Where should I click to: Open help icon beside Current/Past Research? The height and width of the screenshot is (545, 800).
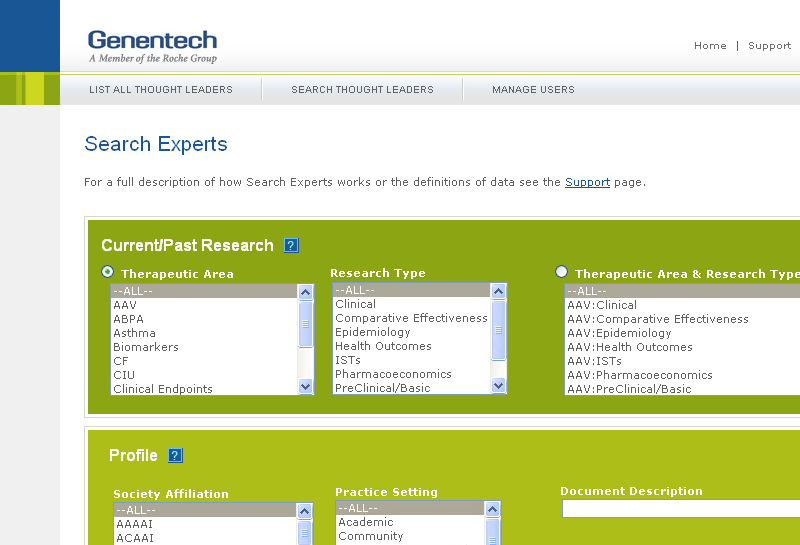(x=291, y=246)
